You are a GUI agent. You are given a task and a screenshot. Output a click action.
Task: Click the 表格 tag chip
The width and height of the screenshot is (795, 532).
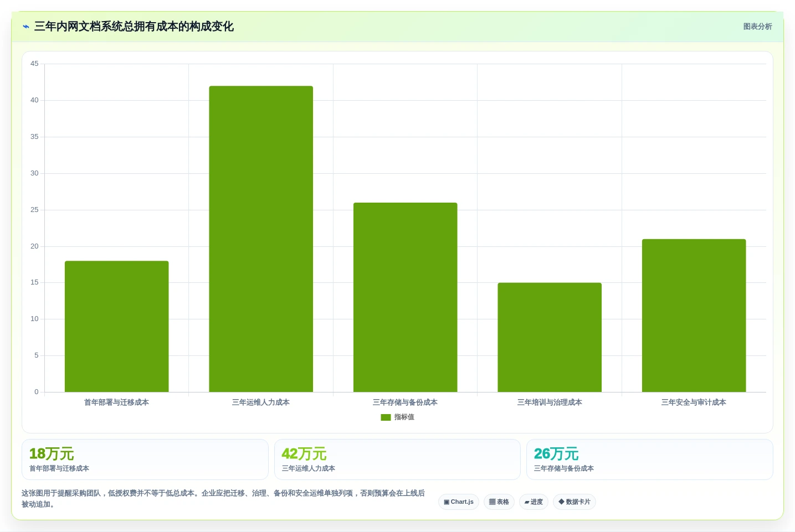coord(499,502)
